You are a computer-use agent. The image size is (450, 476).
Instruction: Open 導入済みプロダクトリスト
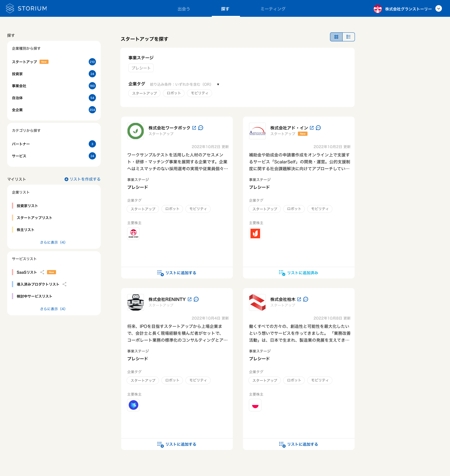[38, 284]
